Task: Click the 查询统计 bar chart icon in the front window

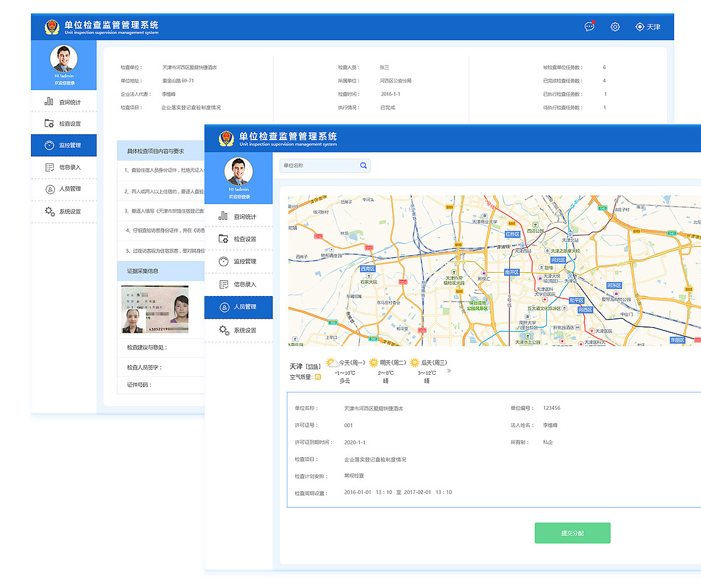Action: pyautogui.click(x=223, y=216)
